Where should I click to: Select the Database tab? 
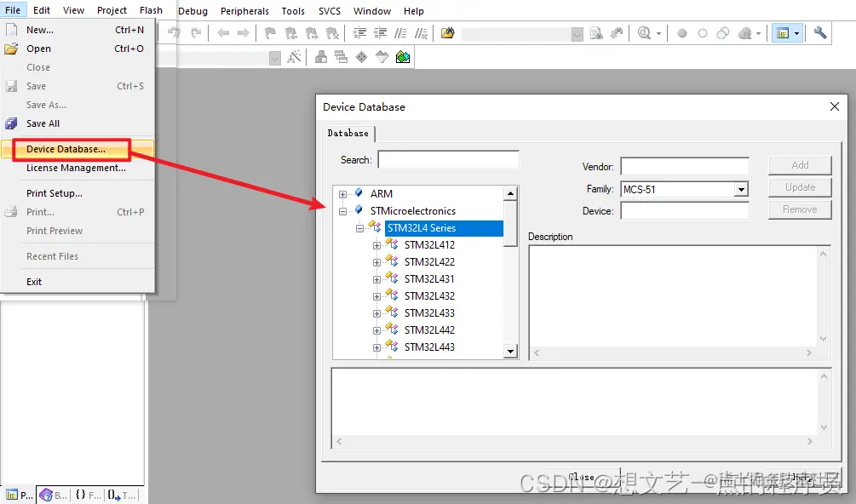(348, 133)
